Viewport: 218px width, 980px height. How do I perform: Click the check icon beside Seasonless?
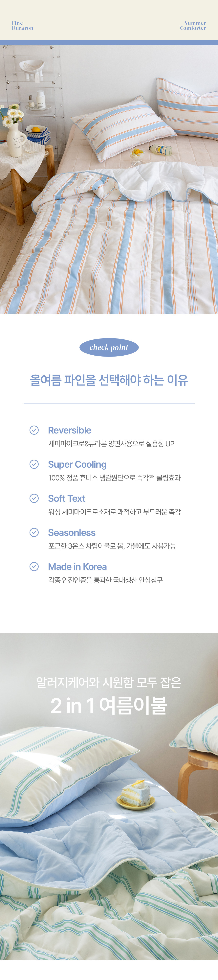tap(34, 533)
